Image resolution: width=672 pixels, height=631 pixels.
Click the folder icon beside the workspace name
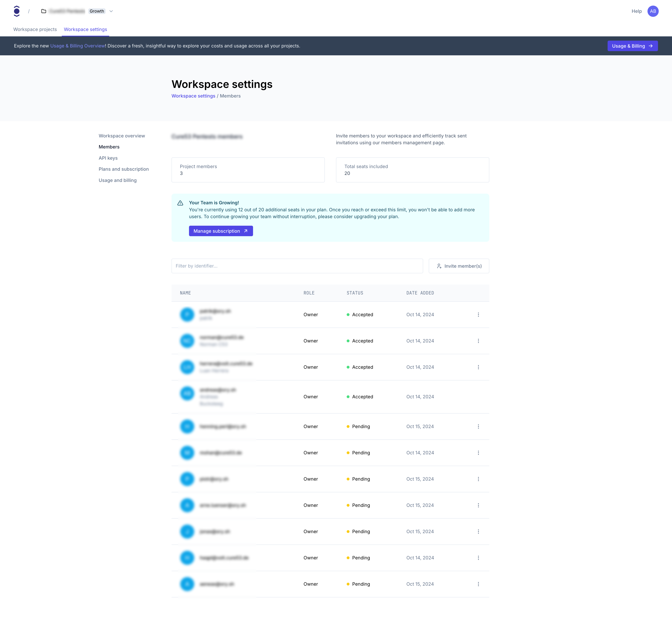pyautogui.click(x=43, y=11)
